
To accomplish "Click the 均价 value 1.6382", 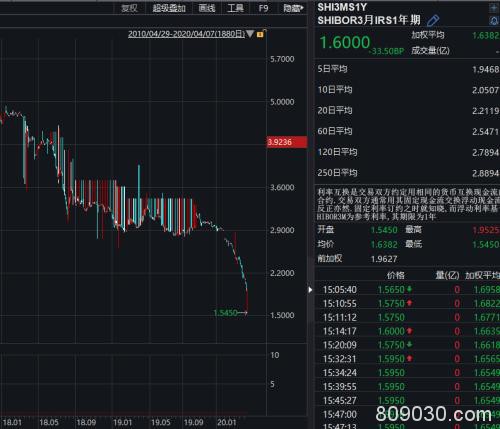I will coord(384,245).
